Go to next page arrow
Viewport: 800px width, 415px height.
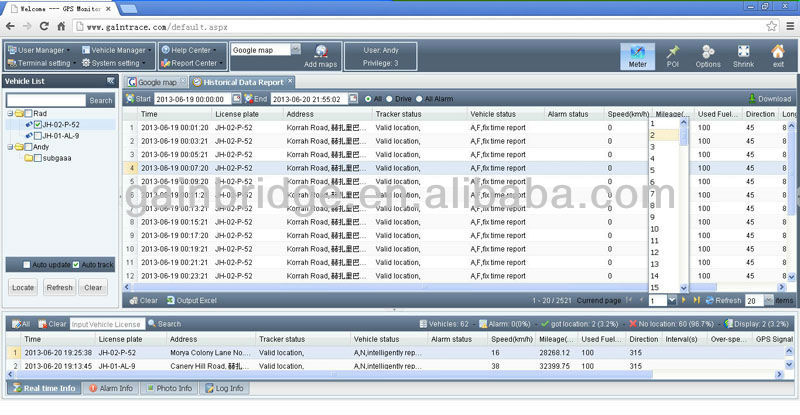coord(684,300)
